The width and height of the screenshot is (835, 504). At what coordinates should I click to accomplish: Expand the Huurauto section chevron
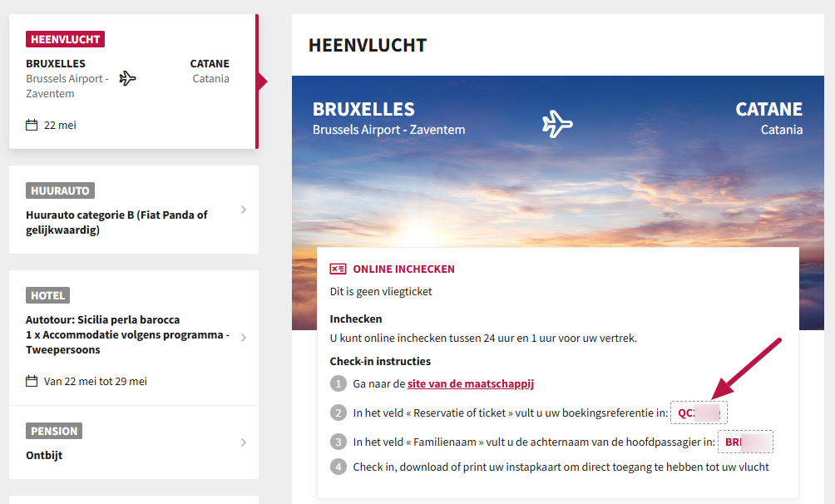pyautogui.click(x=244, y=210)
